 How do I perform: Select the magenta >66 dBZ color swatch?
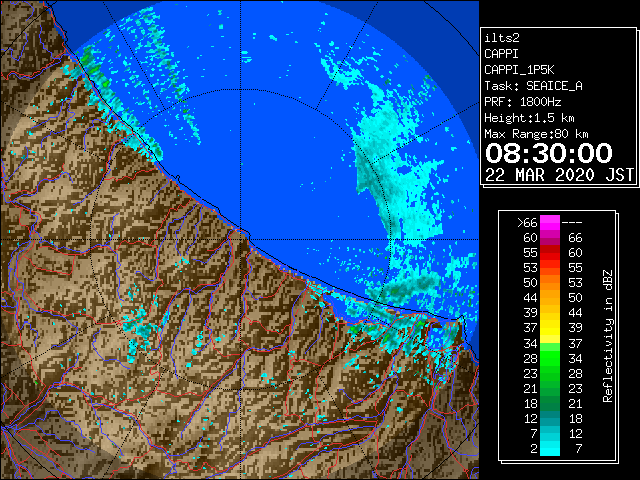point(550,223)
